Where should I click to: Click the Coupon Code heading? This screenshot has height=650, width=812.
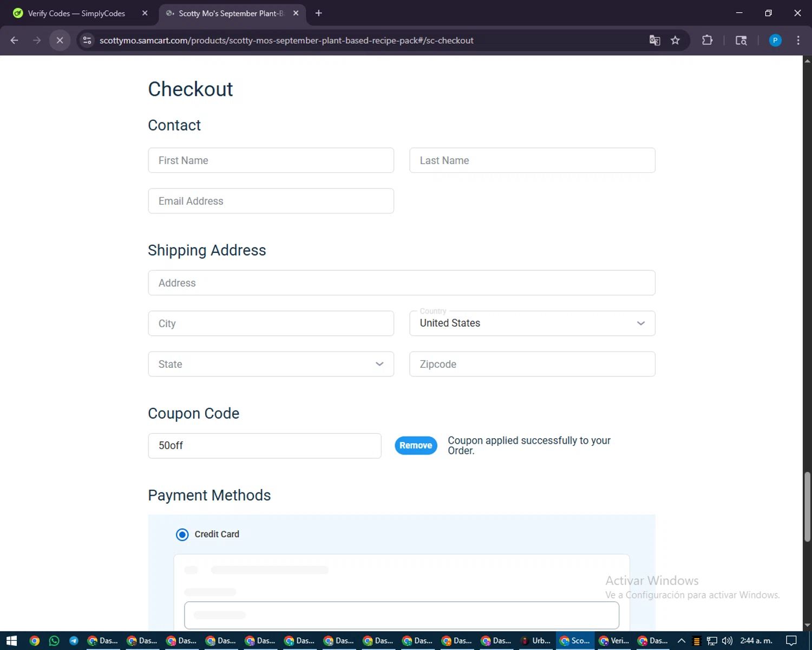tap(194, 413)
